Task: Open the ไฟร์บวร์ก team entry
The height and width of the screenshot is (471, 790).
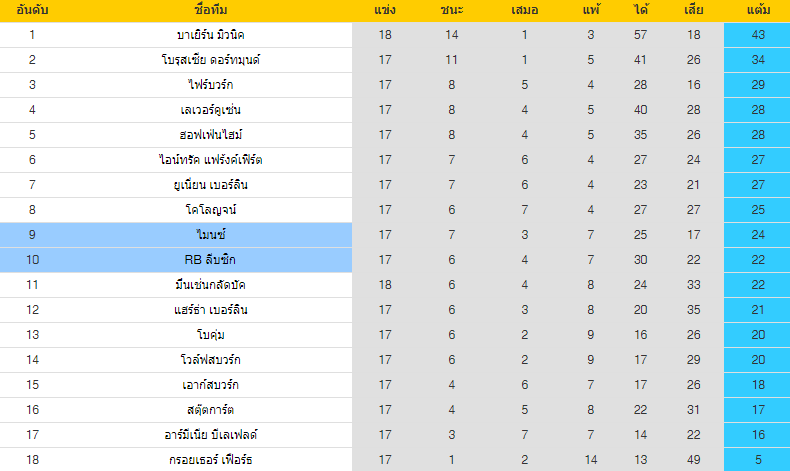Action: [211, 85]
